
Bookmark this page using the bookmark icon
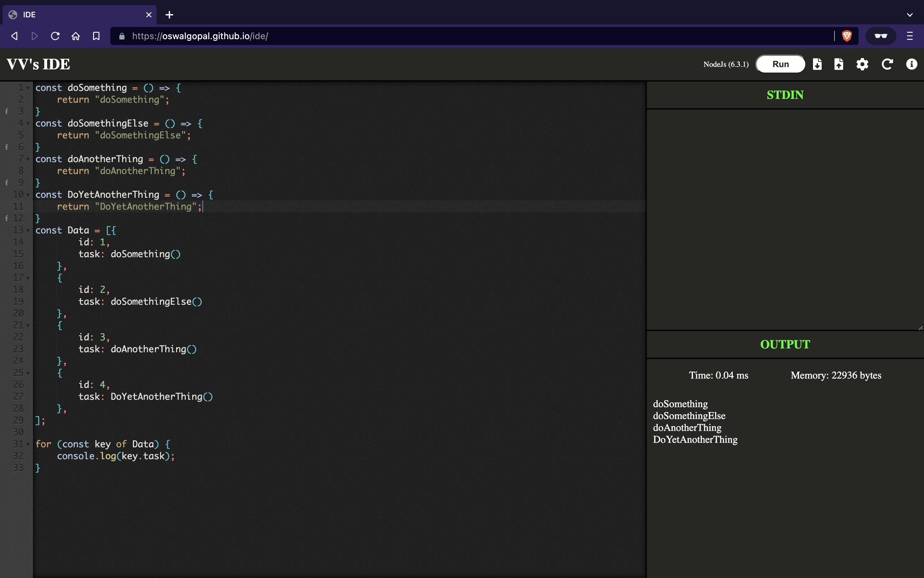point(96,36)
